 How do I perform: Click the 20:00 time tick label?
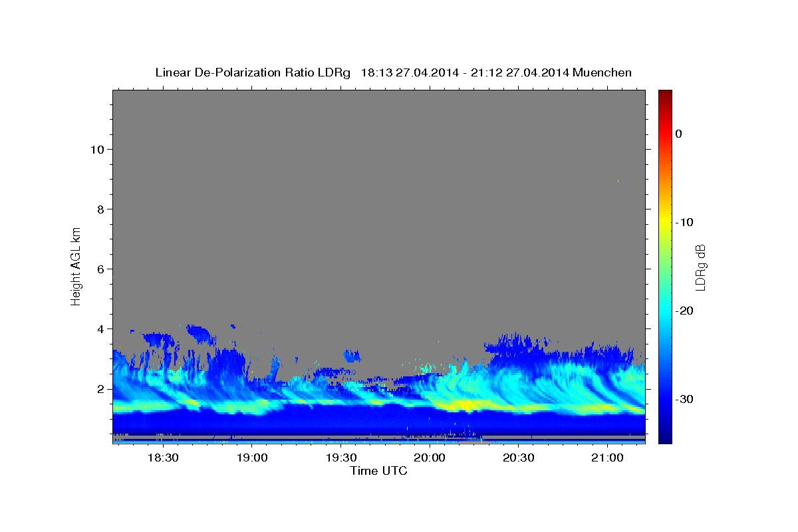point(430,458)
